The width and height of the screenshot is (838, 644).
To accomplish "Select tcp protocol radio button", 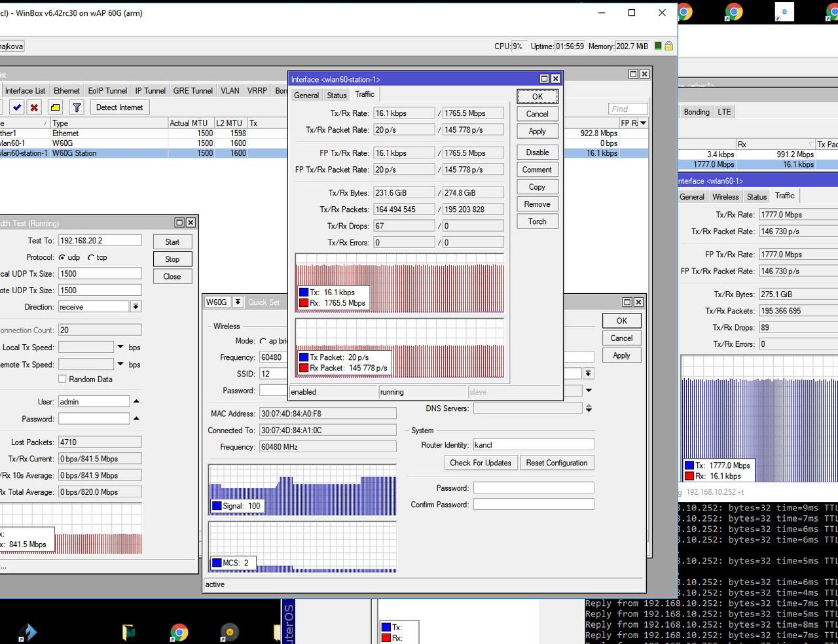I will (91, 258).
